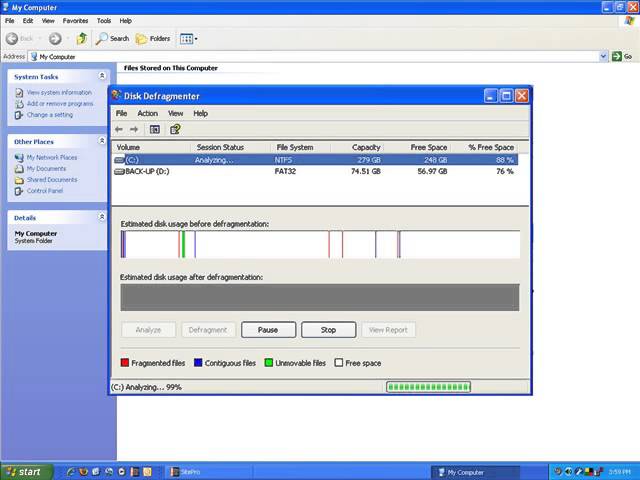This screenshot has width=640, height=480.
Task: Select the BACK-UP (D:) volume row
Action: pos(316,171)
